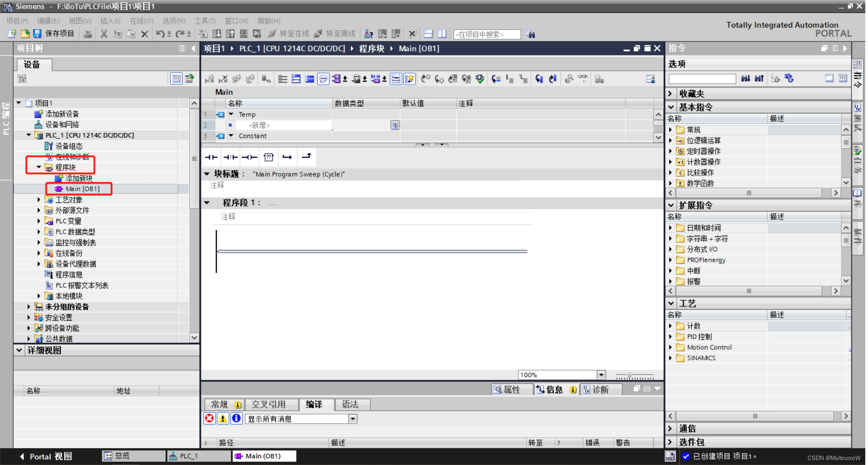Switch to Portal 视图
This screenshot has width=868, height=465.
tap(46, 456)
